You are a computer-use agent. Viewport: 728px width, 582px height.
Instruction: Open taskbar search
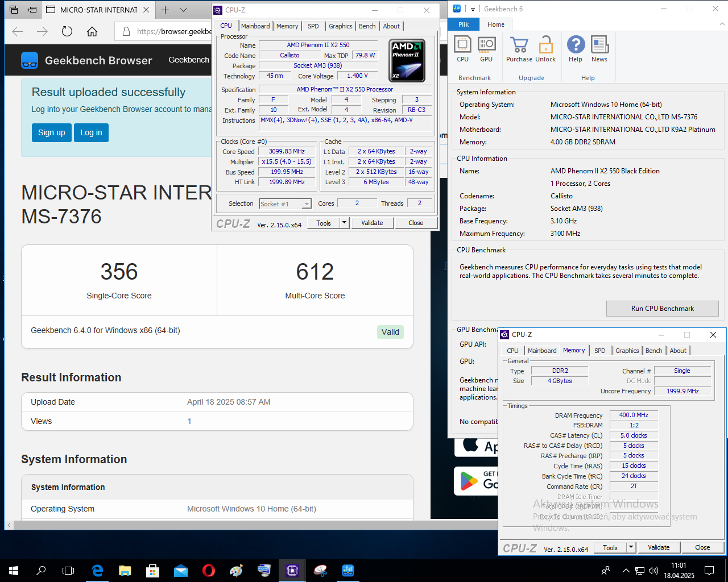pos(41,571)
